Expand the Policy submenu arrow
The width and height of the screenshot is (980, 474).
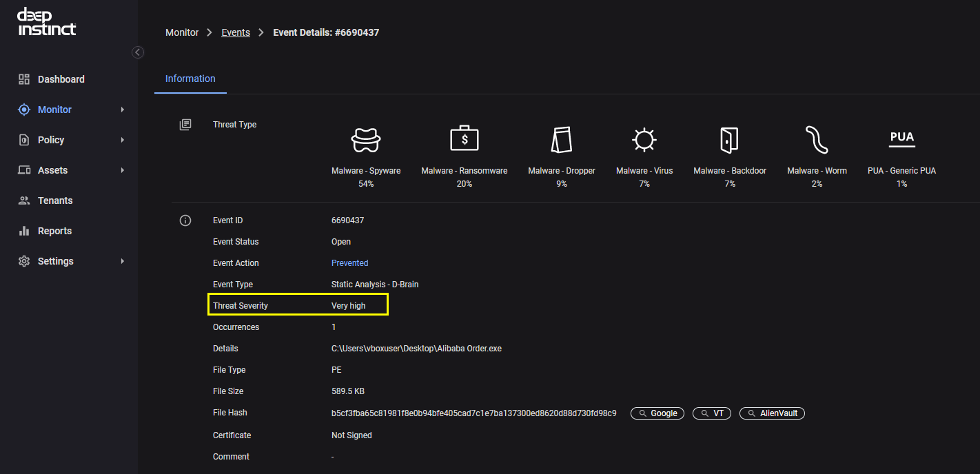(123, 140)
